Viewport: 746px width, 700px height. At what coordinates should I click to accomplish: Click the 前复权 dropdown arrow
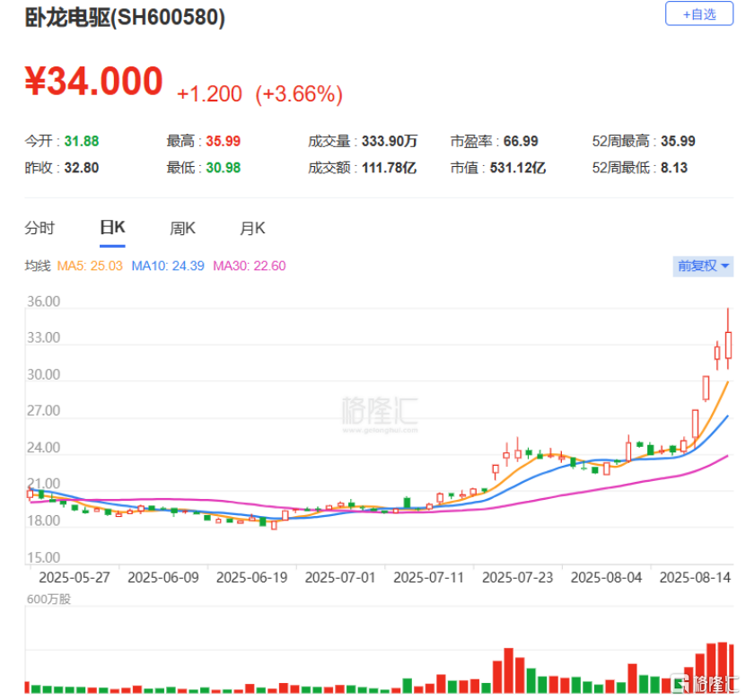(x=725, y=266)
